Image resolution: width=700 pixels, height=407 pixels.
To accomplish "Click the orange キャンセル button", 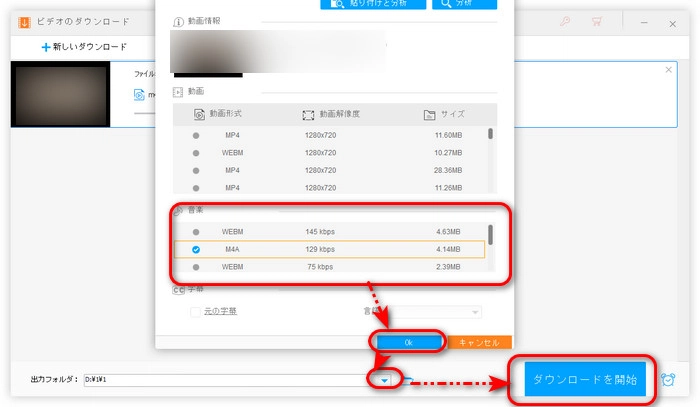I will pyautogui.click(x=479, y=342).
